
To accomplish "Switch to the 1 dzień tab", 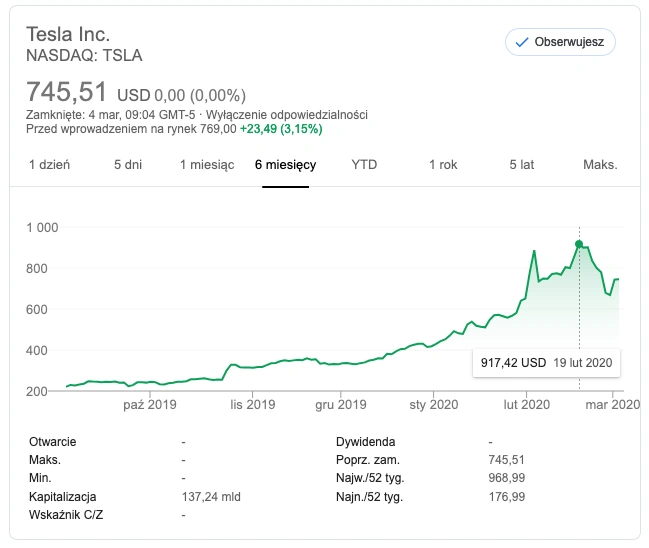I will coord(49,165).
